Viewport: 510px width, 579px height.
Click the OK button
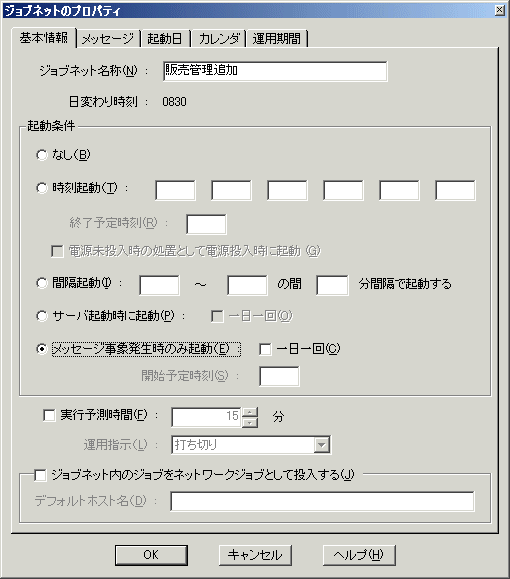click(x=151, y=555)
